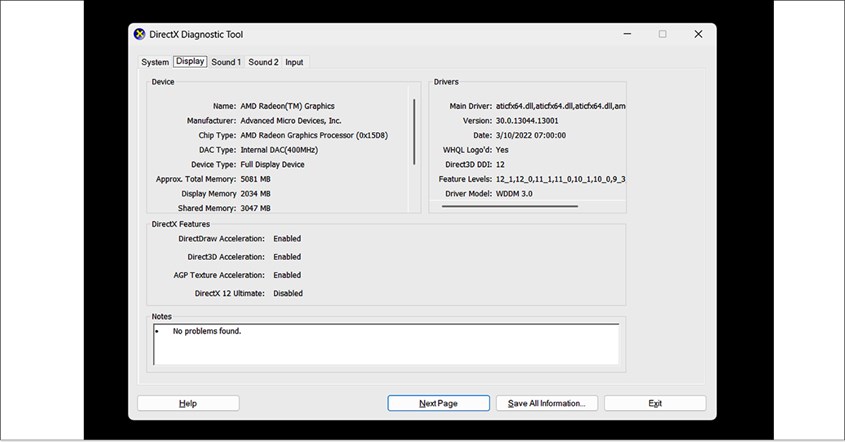Select the Display tab
The image size is (845, 442).
pyautogui.click(x=190, y=61)
